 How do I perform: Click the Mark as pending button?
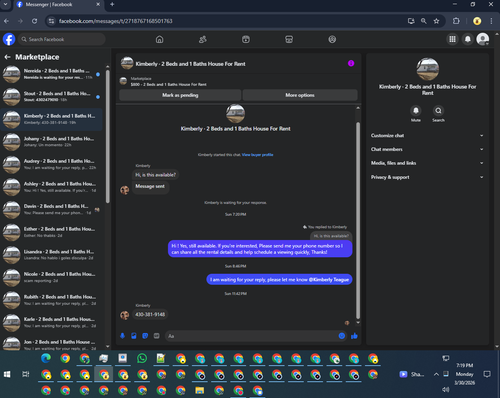(x=180, y=95)
